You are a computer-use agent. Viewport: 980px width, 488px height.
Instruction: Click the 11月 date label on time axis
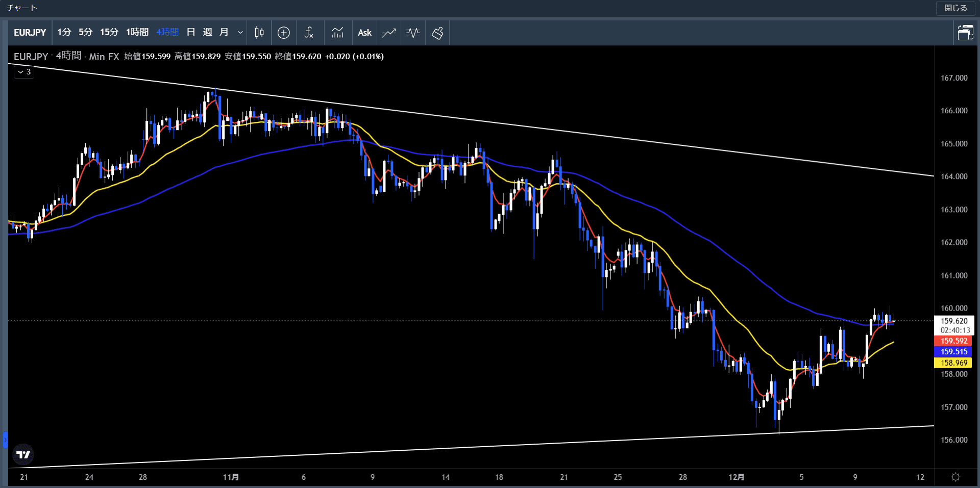(x=231, y=477)
